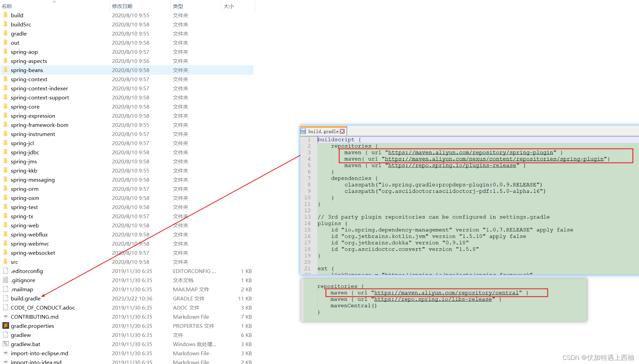Open the repo.spring.io libs-release URL
Viewport: 639px width, 364px height.
click(433, 299)
